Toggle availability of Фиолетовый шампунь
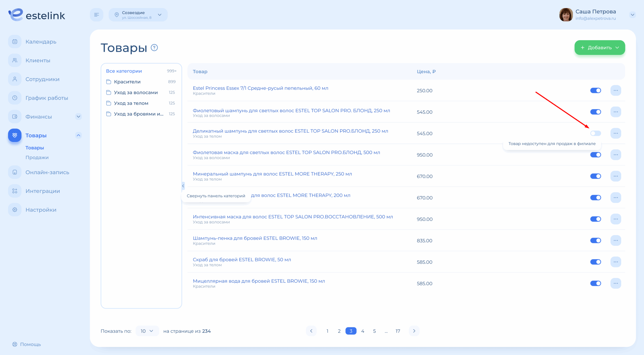 coord(596,112)
